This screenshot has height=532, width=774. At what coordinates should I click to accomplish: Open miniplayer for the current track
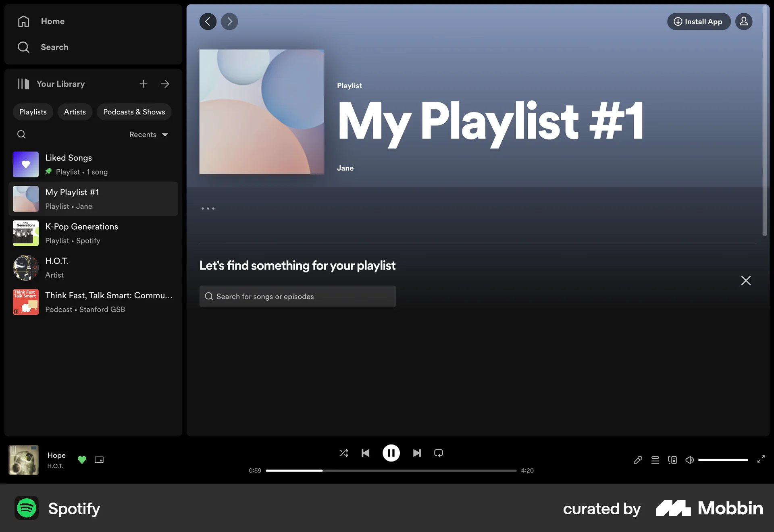99,460
